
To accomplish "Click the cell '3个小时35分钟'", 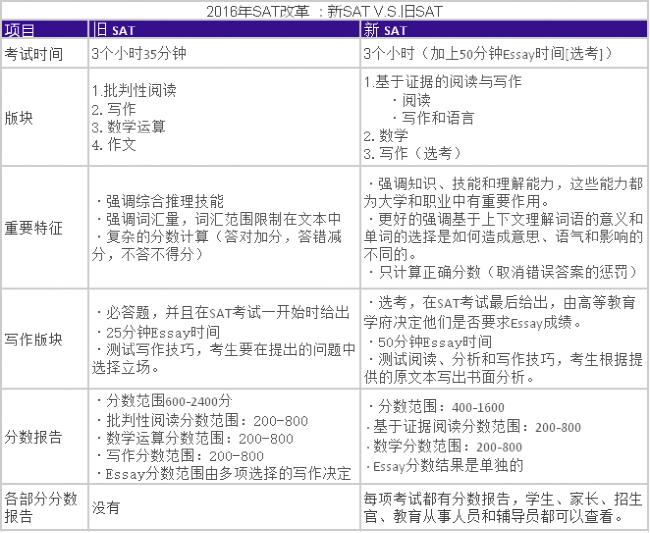I will 139,53.
